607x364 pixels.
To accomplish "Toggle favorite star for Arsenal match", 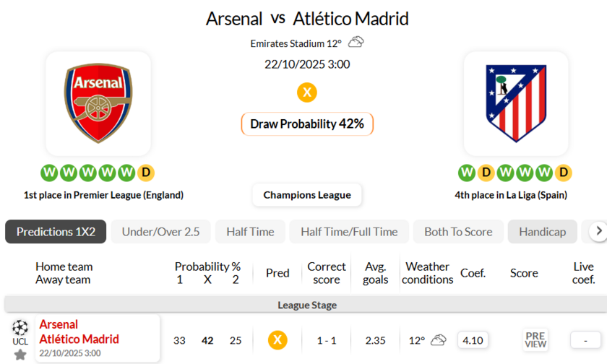I will tap(20, 355).
